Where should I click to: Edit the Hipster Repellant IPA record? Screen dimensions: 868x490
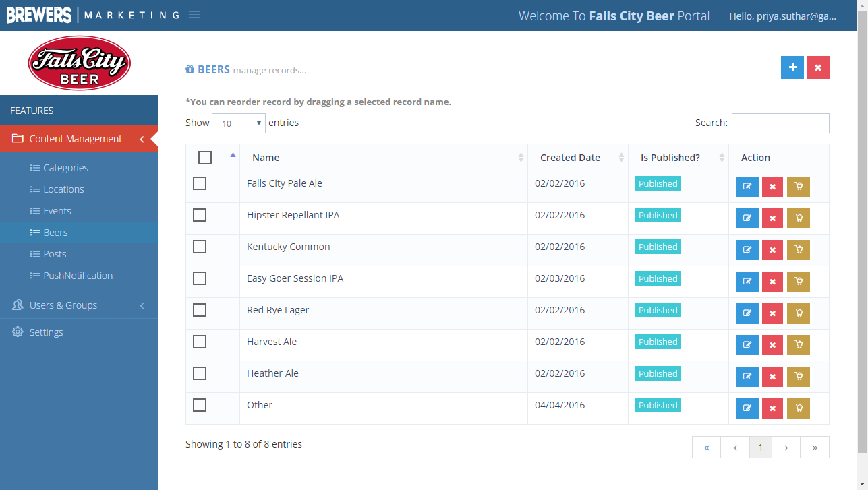point(747,218)
